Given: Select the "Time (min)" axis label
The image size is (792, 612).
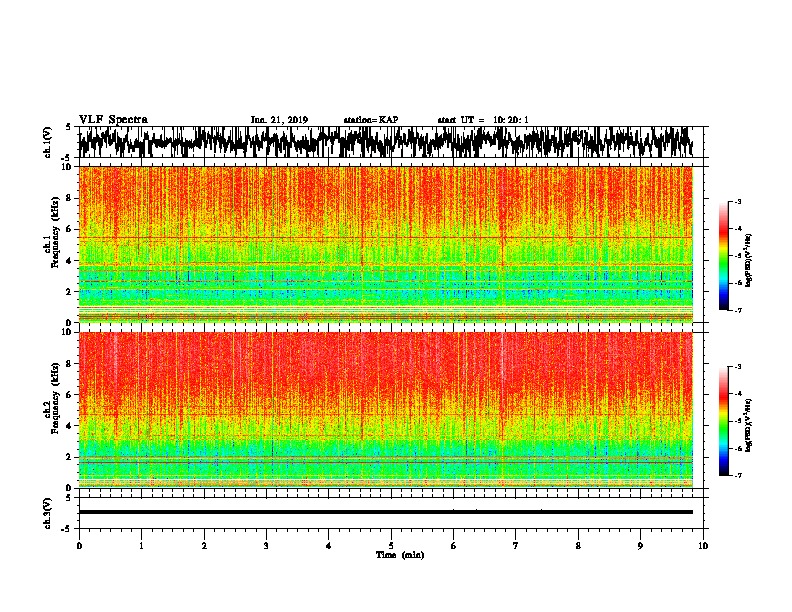Looking at the screenshot, I should coord(400,555).
